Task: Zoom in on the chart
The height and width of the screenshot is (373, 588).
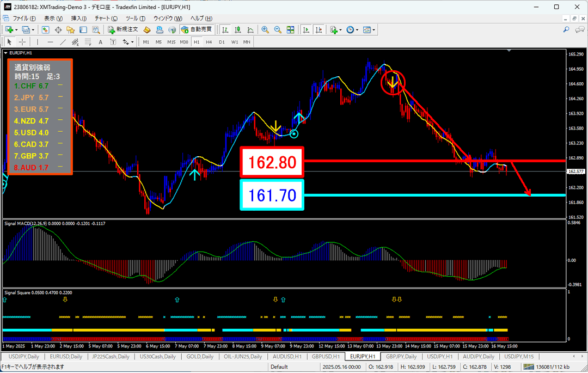Action: [x=265, y=29]
